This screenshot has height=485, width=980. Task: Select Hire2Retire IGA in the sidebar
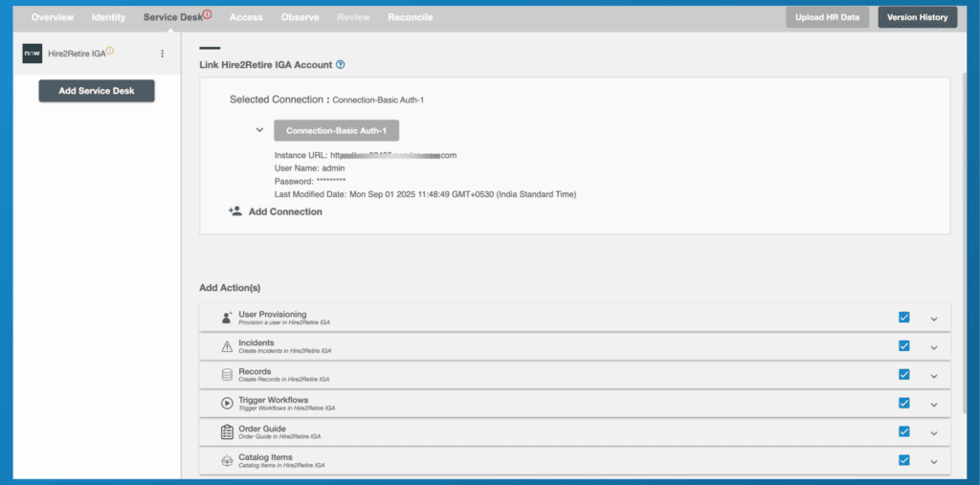coord(78,54)
